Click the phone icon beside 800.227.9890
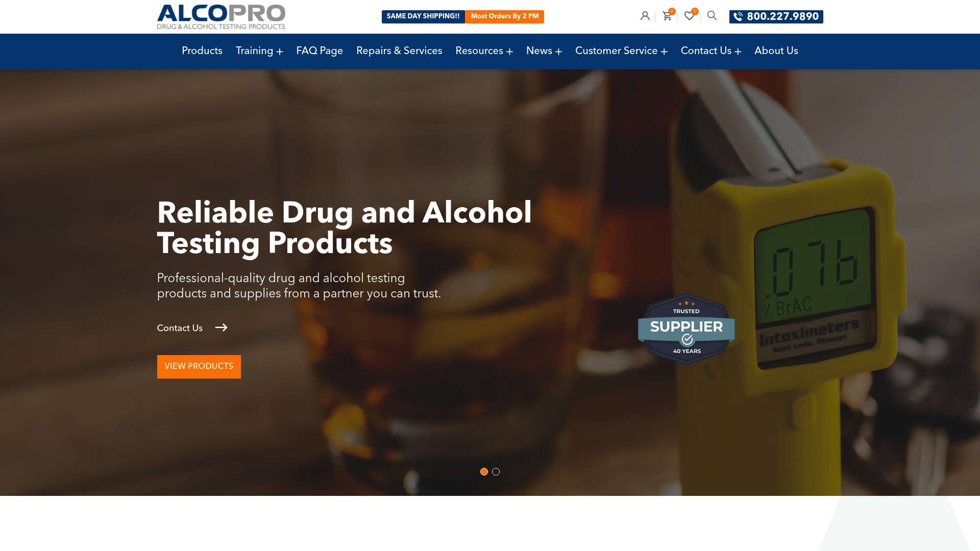The width and height of the screenshot is (980, 551). [738, 16]
